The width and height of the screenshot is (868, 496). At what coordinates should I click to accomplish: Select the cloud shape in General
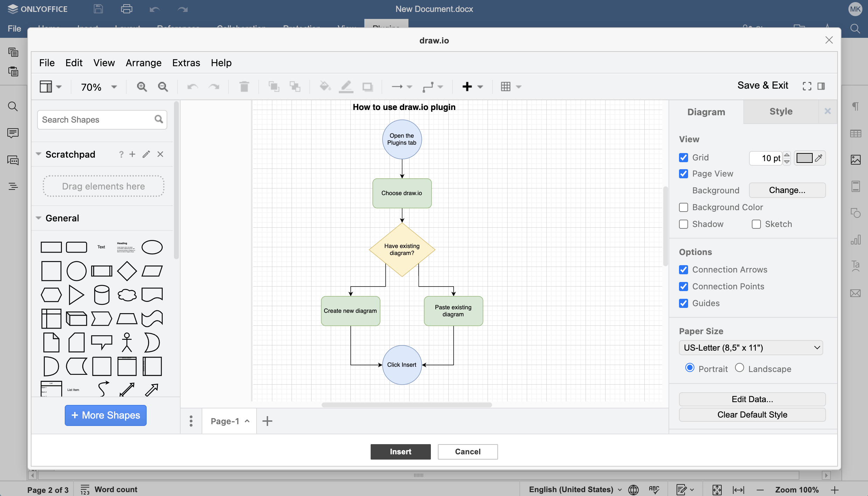[127, 295]
